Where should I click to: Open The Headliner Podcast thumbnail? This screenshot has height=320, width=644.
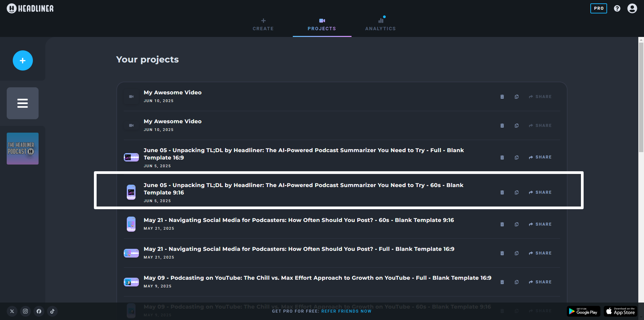tap(22, 148)
